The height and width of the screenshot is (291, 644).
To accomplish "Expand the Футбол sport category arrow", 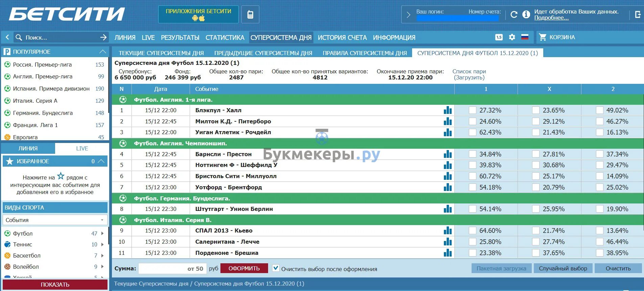I will pos(102,234).
